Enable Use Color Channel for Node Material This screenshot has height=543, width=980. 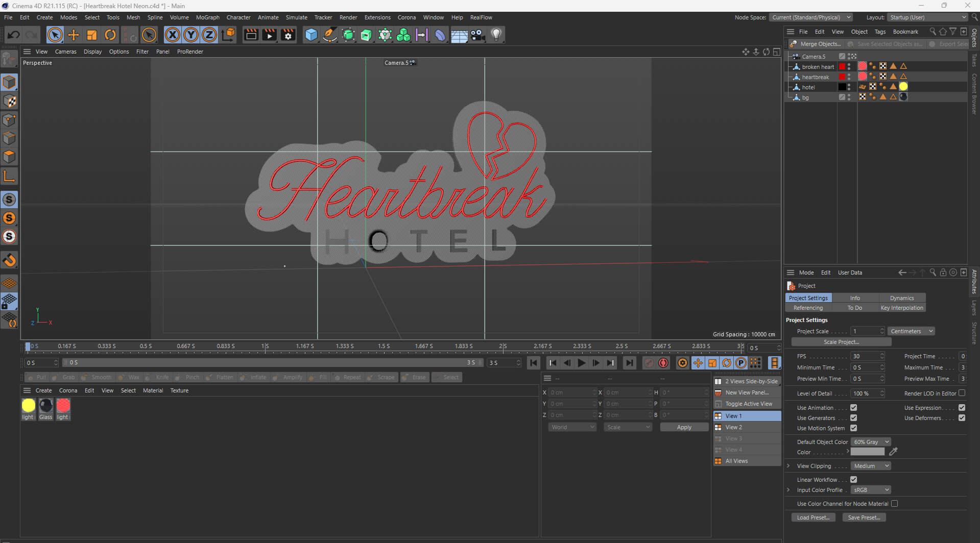tap(894, 504)
